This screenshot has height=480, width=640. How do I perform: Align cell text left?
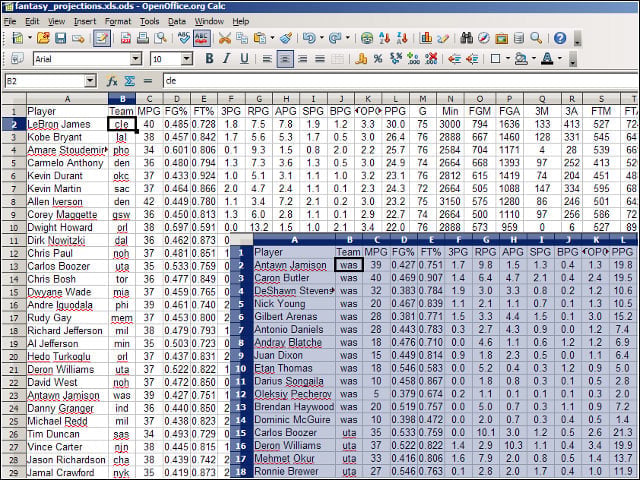[x=267, y=59]
